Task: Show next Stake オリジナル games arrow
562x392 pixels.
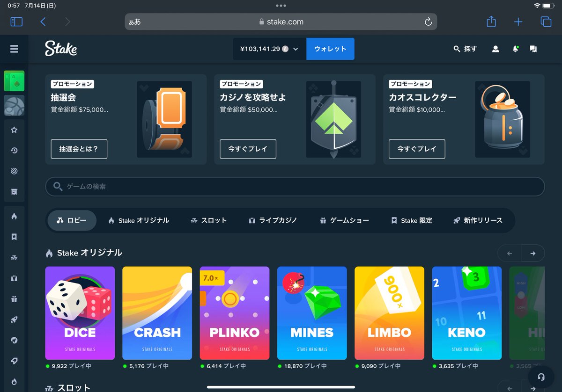Action: (533, 253)
